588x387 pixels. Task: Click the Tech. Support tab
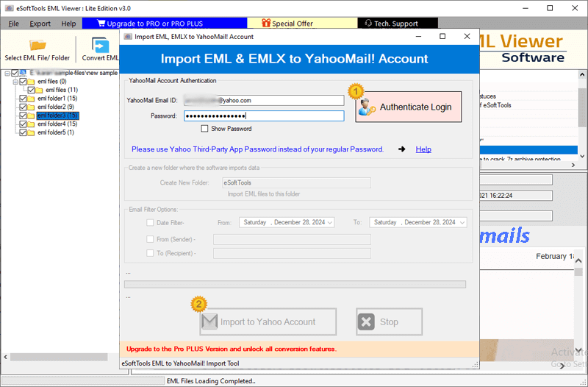[398, 24]
